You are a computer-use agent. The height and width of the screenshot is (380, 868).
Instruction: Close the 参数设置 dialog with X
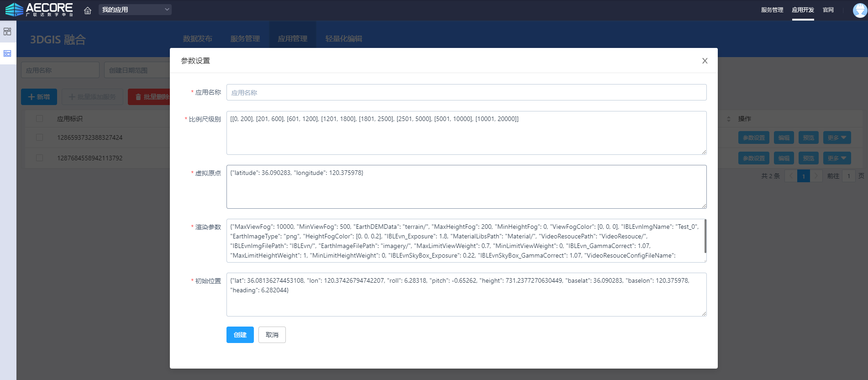[x=705, y=61]
